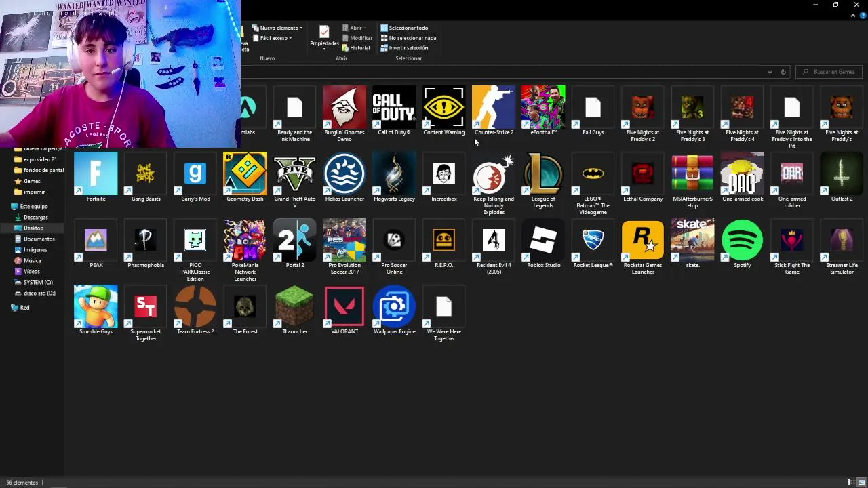Refresh the folder with the reload icon
The height and width of the screenshot is (488, 868).
pyautogui.click(x=783, y=72)
